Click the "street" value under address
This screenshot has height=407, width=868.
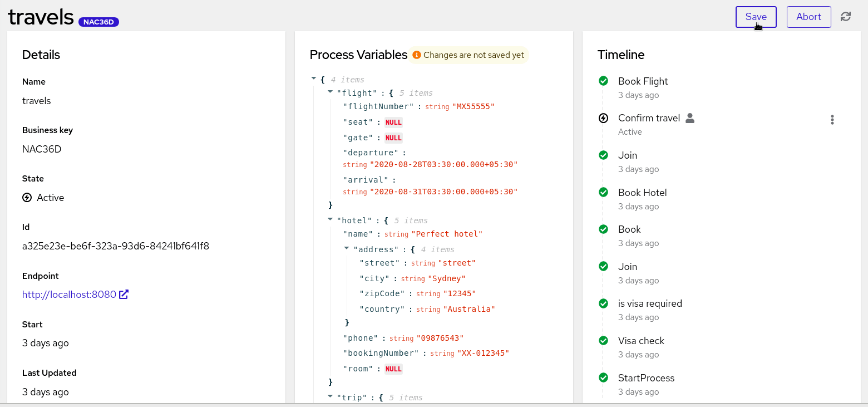point(457,263)
